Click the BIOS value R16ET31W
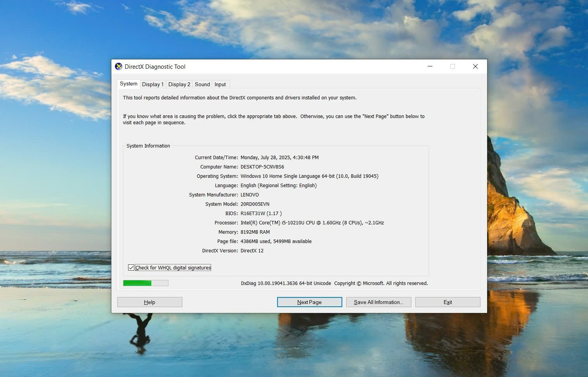Image resolution: width=588 pixels, height=377 pixels. click(x=261, y=214)
